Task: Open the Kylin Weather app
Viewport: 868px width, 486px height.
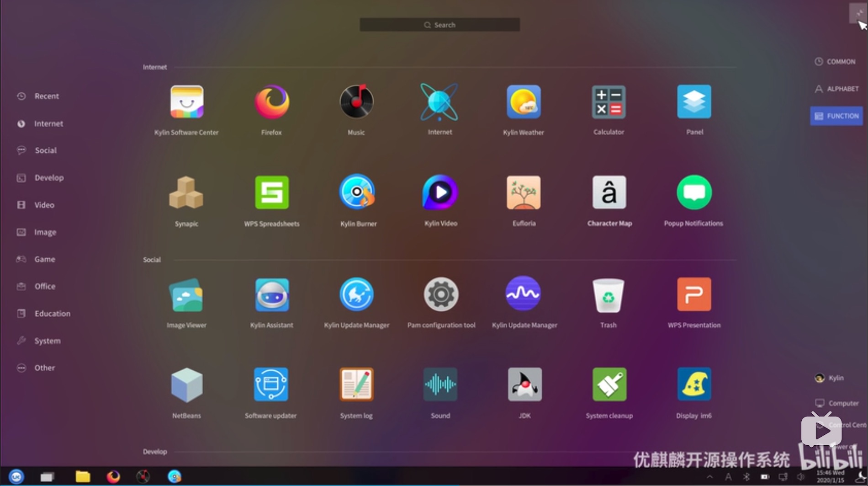Action: [524, 101]
